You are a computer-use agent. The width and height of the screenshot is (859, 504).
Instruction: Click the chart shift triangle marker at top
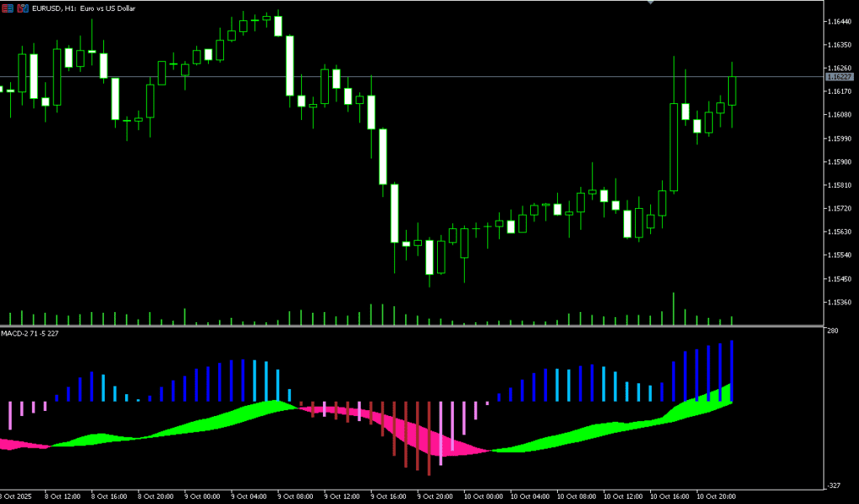click(x=649, y=3)
